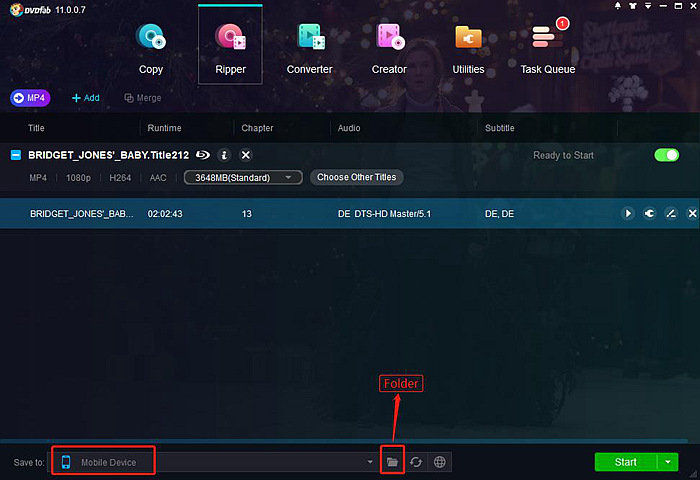Toggle the Ready to Start switch
Image resolution: width=700 pixels, height=480 pixels.
667,155
